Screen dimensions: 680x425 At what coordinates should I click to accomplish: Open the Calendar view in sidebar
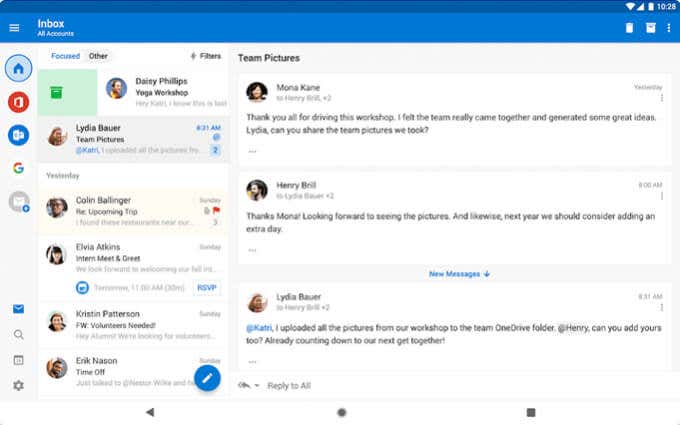[18, 360]
